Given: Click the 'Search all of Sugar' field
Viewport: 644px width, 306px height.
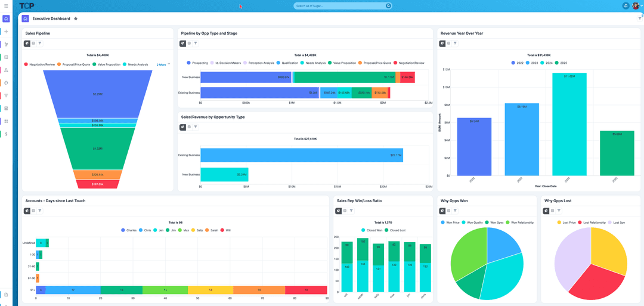Looking at the screenshot, I should coord(340,6).
